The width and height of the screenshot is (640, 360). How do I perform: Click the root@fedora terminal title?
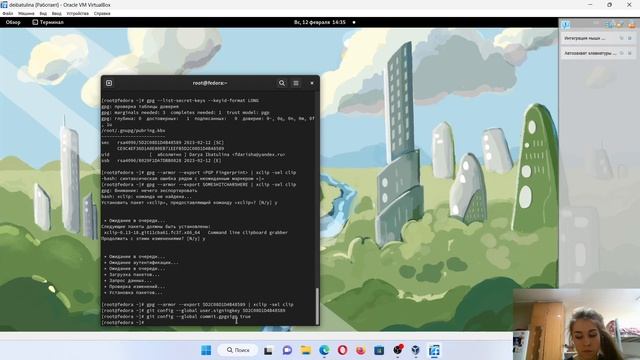pyautogui.click(x=210, y=83)
